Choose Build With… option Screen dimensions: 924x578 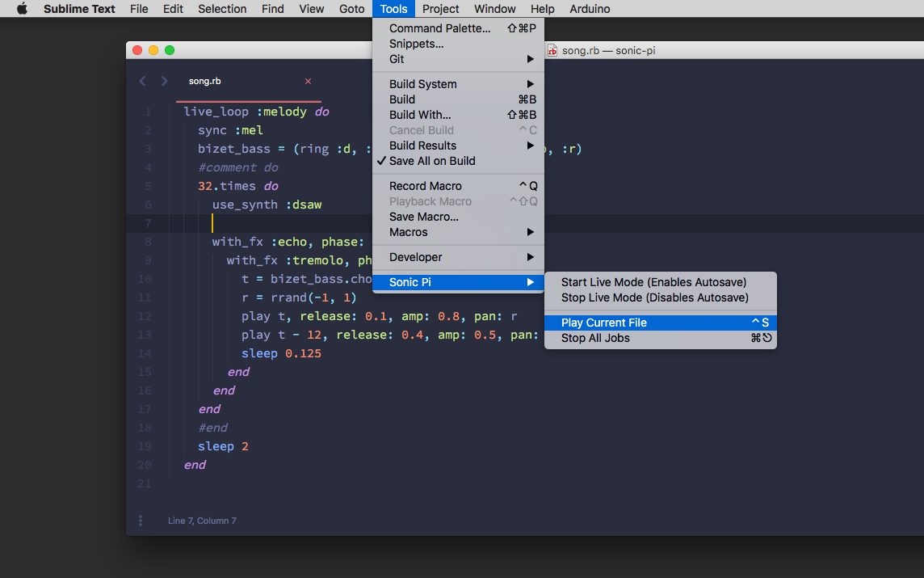(x=458, y=115)
